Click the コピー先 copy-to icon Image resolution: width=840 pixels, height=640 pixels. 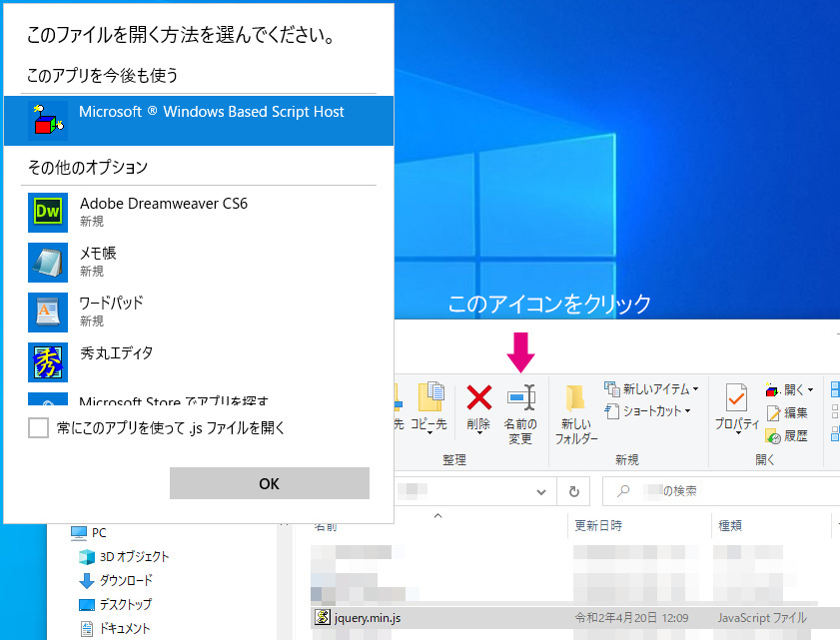(x=430, y=396)
